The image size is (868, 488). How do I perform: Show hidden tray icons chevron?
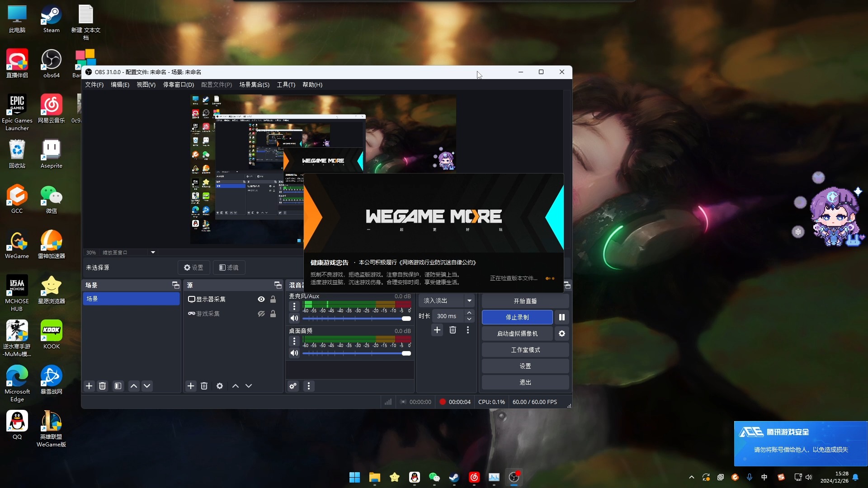coord(692,477)
